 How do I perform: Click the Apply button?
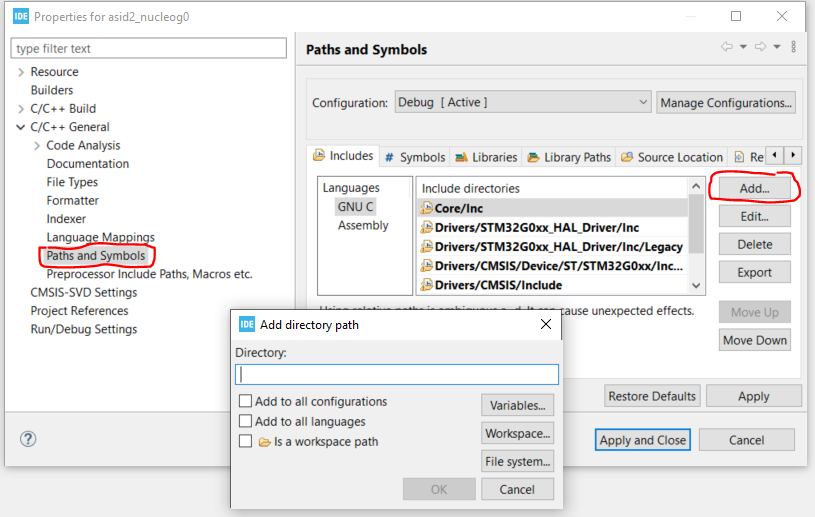[x=754, y=396]
